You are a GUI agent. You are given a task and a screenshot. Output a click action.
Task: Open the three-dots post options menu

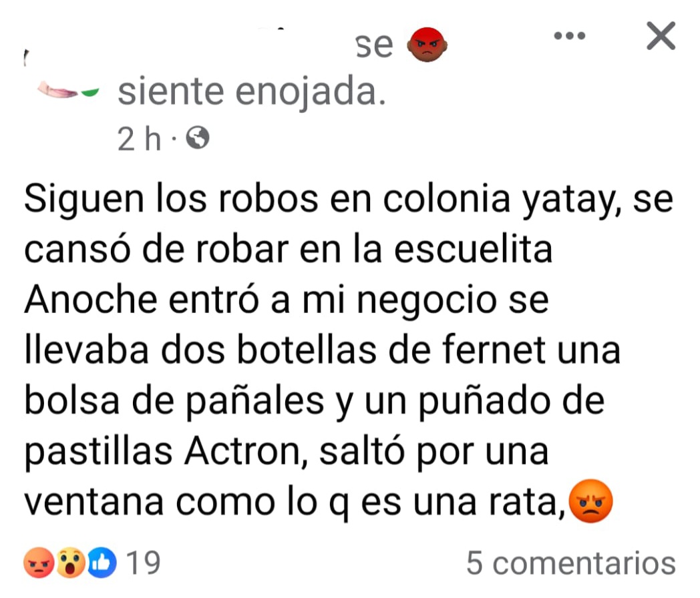(x=569, y=35)
